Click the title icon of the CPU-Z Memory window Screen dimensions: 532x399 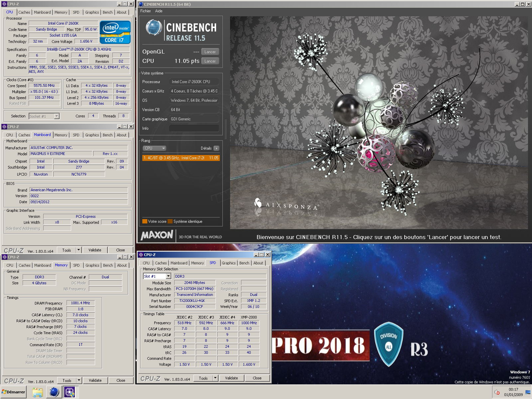4,257
